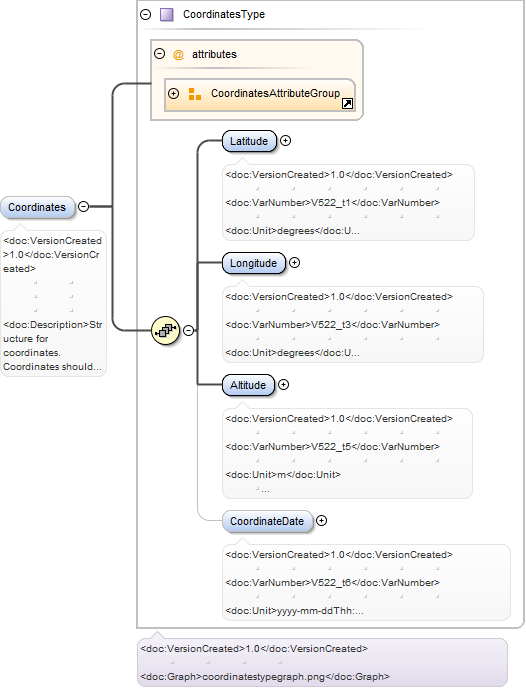Viewport: 526px width, 690px height.
Task: Select the Latitude element
Action: click(x=249, y=141)
